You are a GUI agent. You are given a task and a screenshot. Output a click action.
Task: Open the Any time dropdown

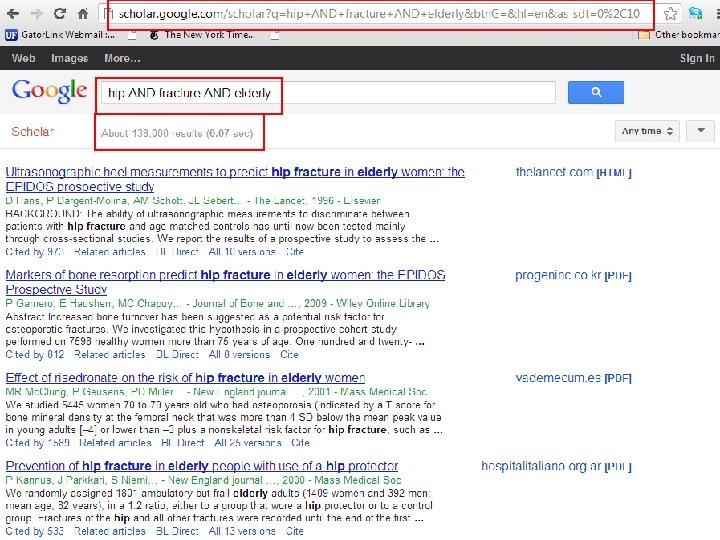click(647, 131)
